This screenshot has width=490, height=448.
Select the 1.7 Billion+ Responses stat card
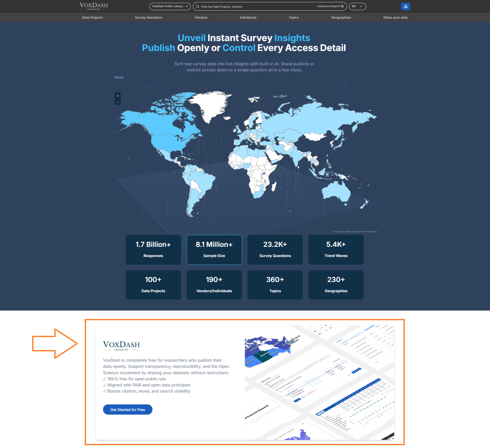(153, 250)
